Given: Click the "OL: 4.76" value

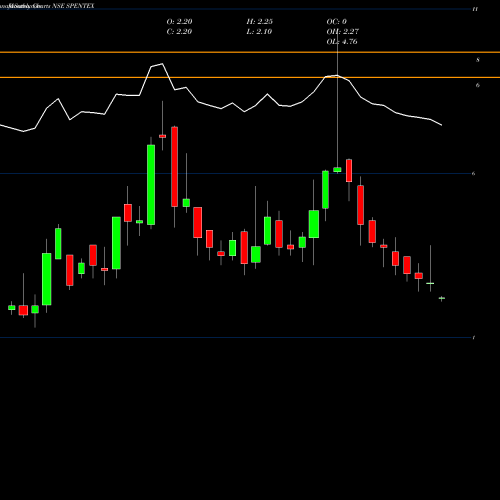Looking at the screenshot, I should [x=342, y=42].
